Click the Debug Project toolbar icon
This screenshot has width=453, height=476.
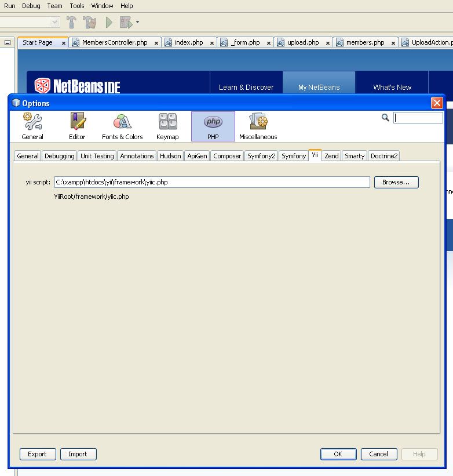point(126,22)
